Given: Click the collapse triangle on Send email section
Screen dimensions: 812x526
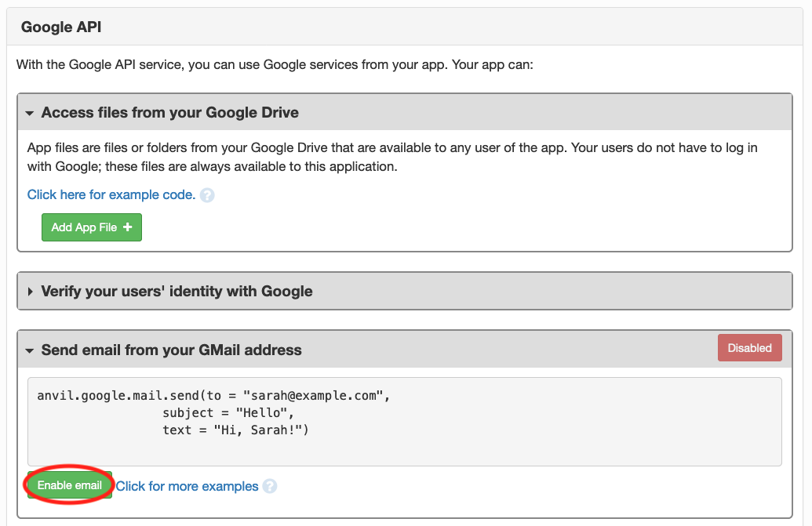Looking at the screenshot, I should [x=30, y=350].
